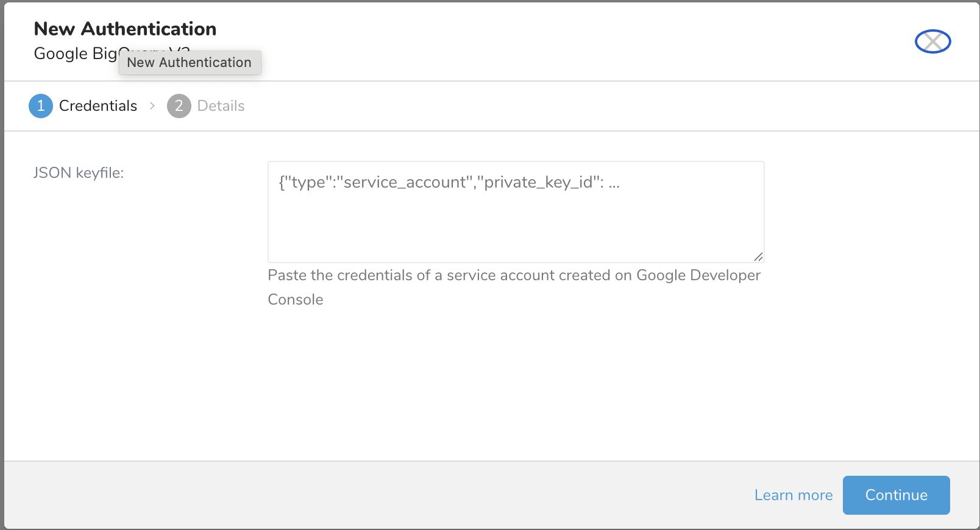Screen dimensions: 980x530
Task: Click the step 1 number circle
Action: click(41, 106)
